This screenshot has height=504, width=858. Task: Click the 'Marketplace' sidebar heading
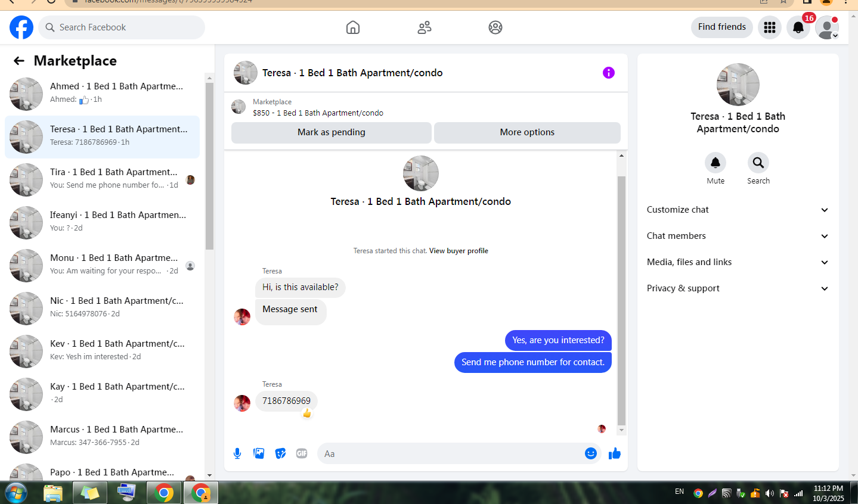pyautogui.click(x=75, y=61)
